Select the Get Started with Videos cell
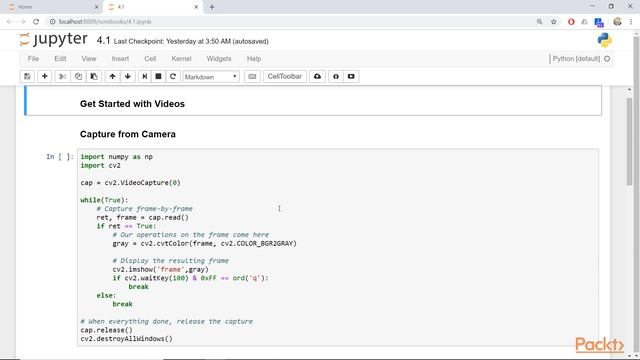Screen dimensions: 640x360 (313, 101)
